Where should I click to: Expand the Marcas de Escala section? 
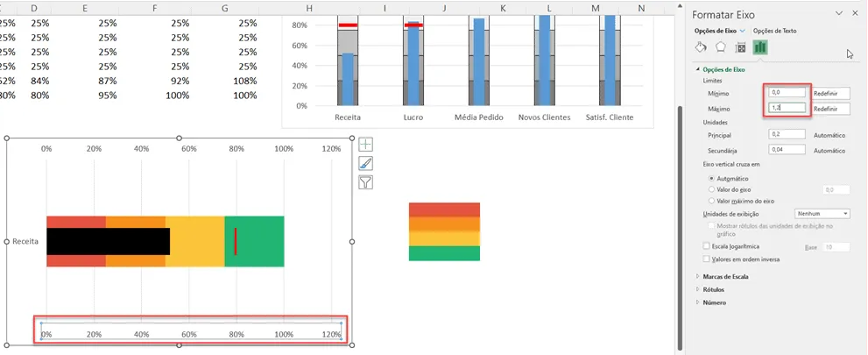point(725,276)
